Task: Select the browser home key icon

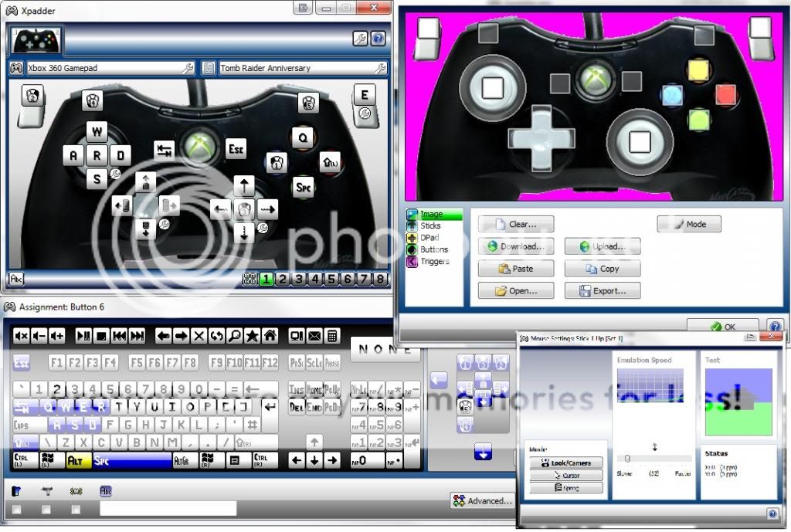Action: coord(270,336)
